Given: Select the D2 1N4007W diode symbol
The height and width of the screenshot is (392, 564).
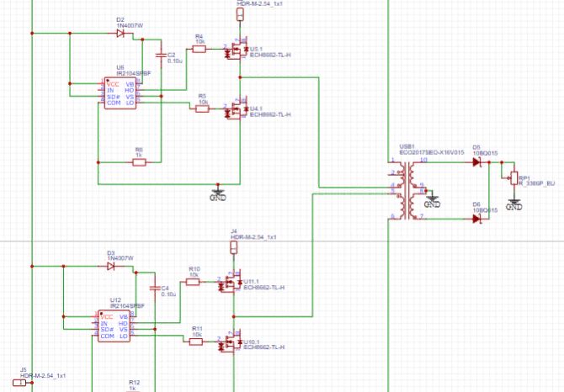Looking at the screenshot, I should click(120, 33).
